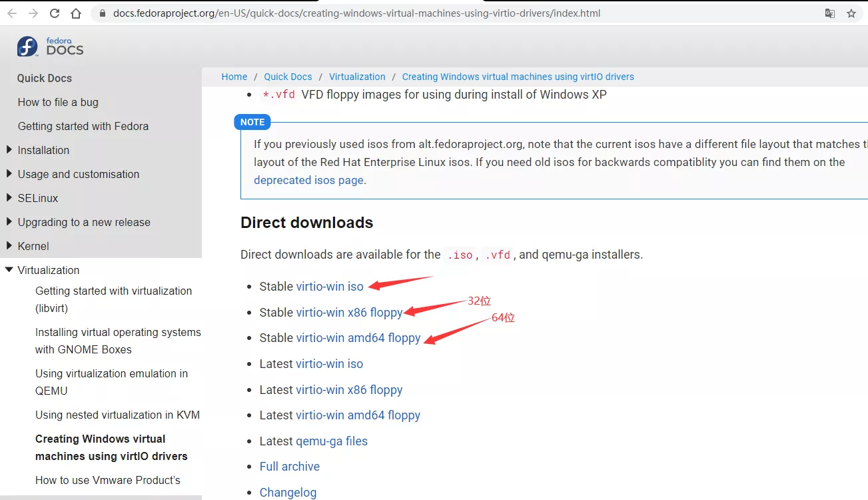Open Virtualization breadcrumb link
This screenshot has width=868, height=500.
[357, 77]
